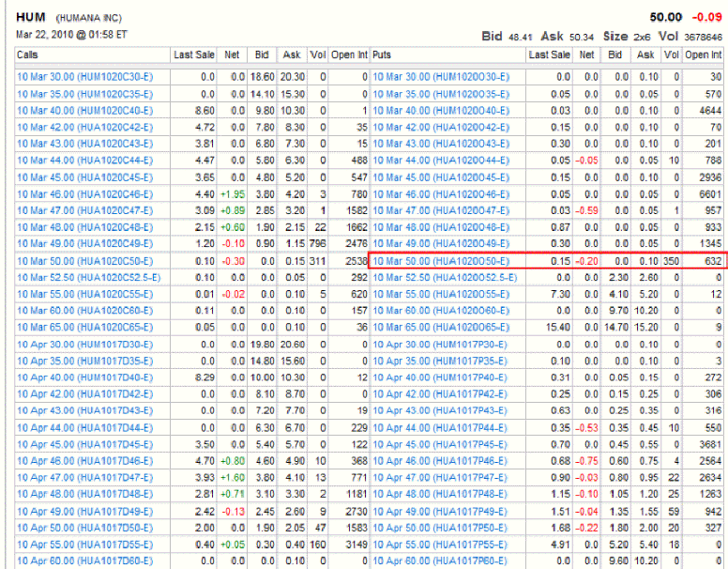Image resolution: width=728 pixels, height=569 pixels.
Task: Open the 10 Mar 50.00 put option link
Action: 441,261
